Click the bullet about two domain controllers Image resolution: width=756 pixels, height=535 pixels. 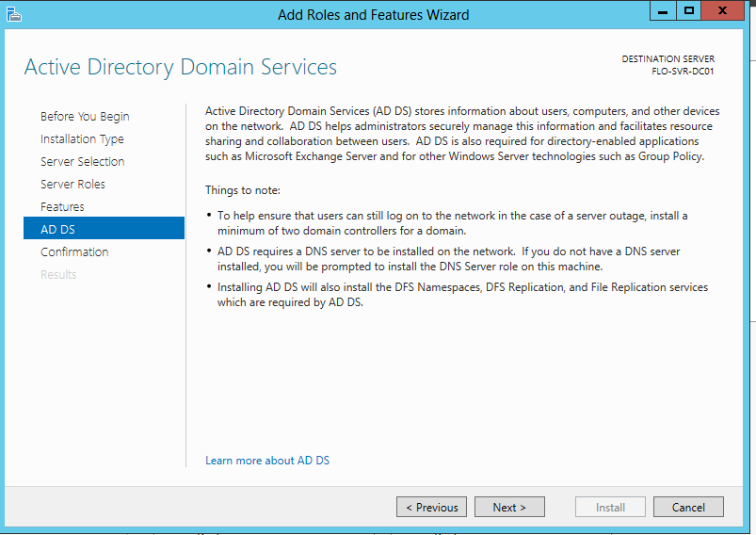coord(452,223)
